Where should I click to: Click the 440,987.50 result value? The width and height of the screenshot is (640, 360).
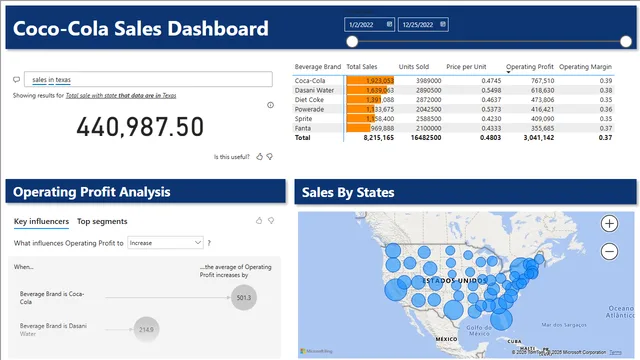coord(140,127)
